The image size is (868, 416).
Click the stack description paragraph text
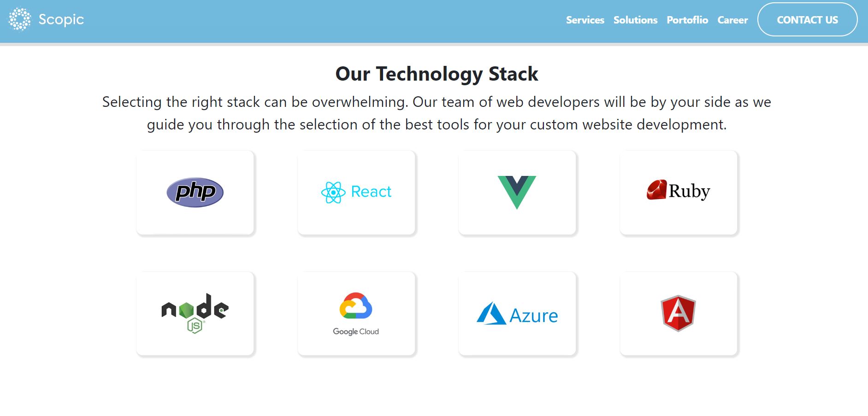pyautogui.click(x=437, y=113)
